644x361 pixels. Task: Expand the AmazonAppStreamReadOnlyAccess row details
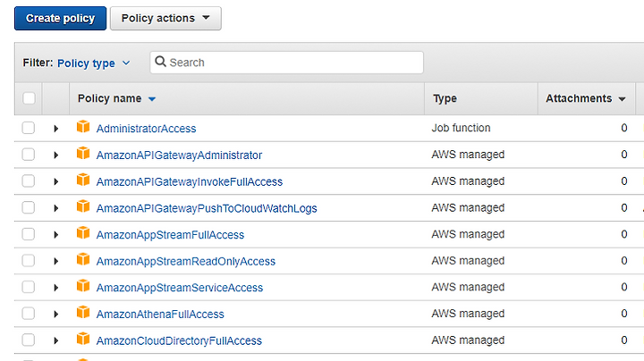pos(56,261)
